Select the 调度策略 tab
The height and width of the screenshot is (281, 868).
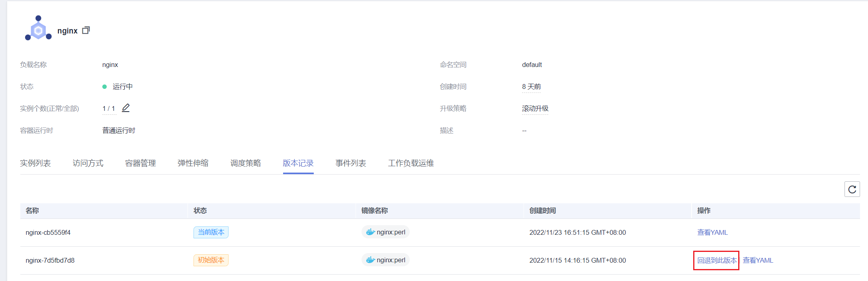pyautogui.click(x=246, y=163)
